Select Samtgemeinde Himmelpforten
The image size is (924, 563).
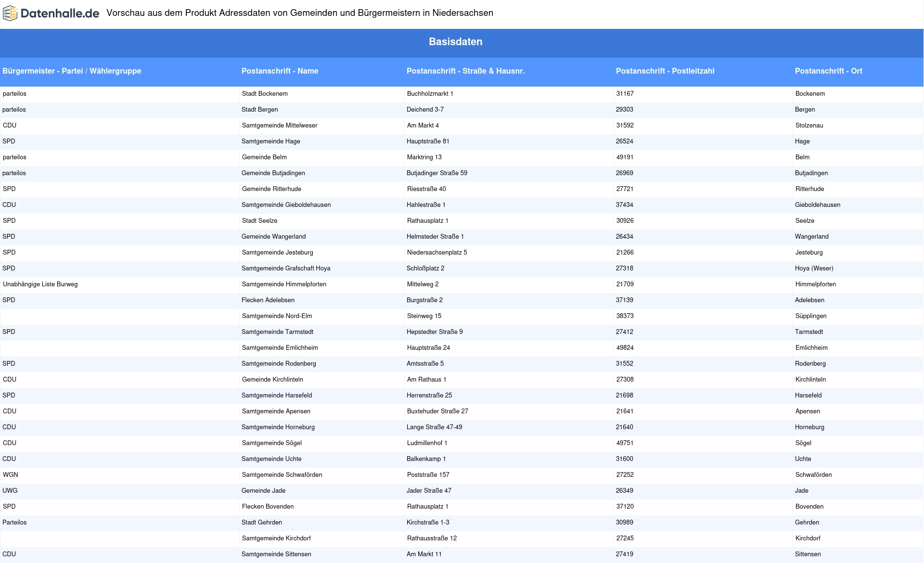pyautogui.click(x=284, y=284)
